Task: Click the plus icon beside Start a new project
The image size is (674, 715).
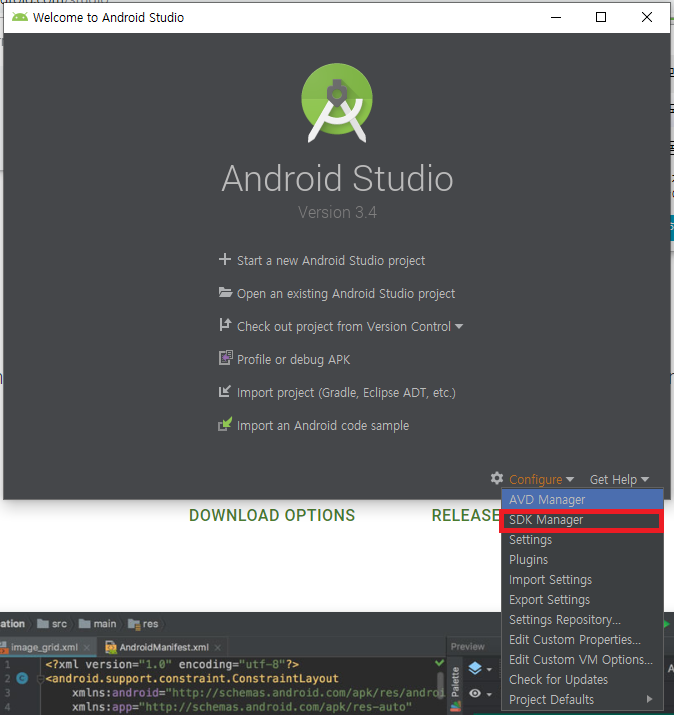Action: click(224, 259)
